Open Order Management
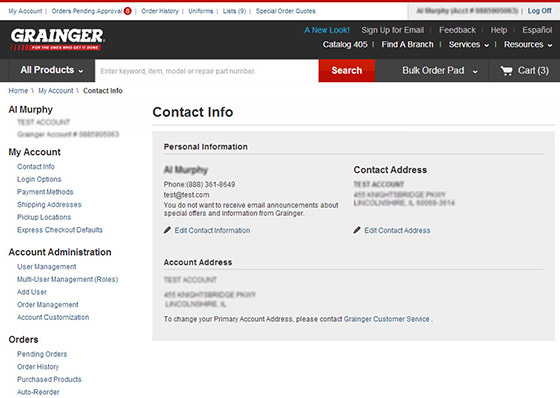Viewport: 560px width, 398px height. coord(48,304)
